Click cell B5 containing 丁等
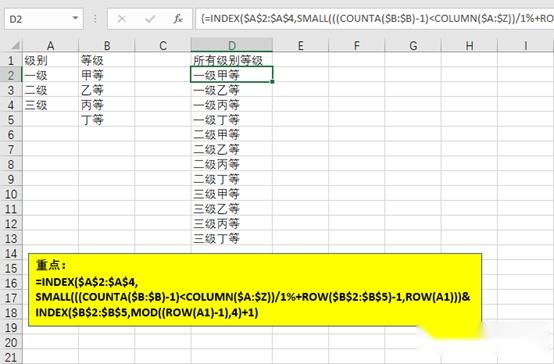Viewport: 554px width, 364px height. tap(107, 120)
